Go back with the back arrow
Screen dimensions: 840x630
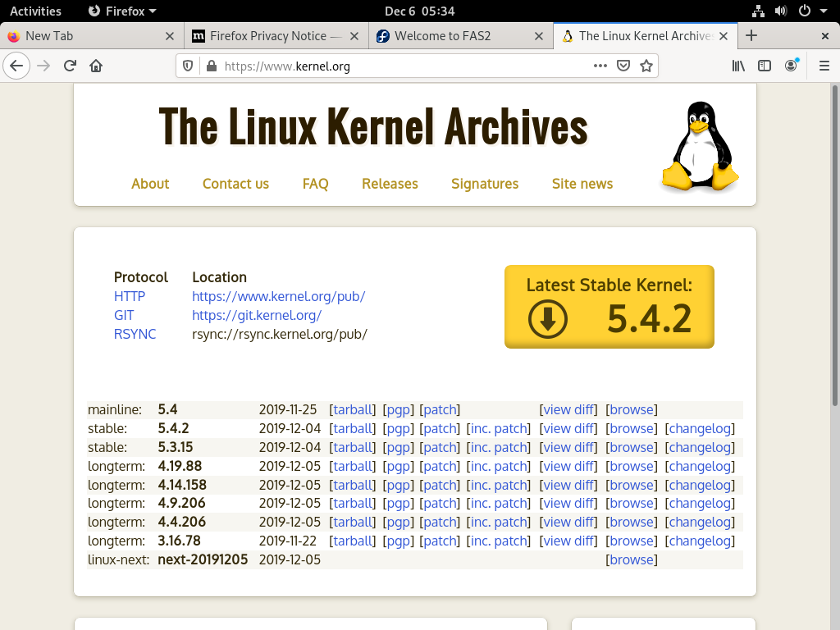pyautogui.click(x=16, y=66)
